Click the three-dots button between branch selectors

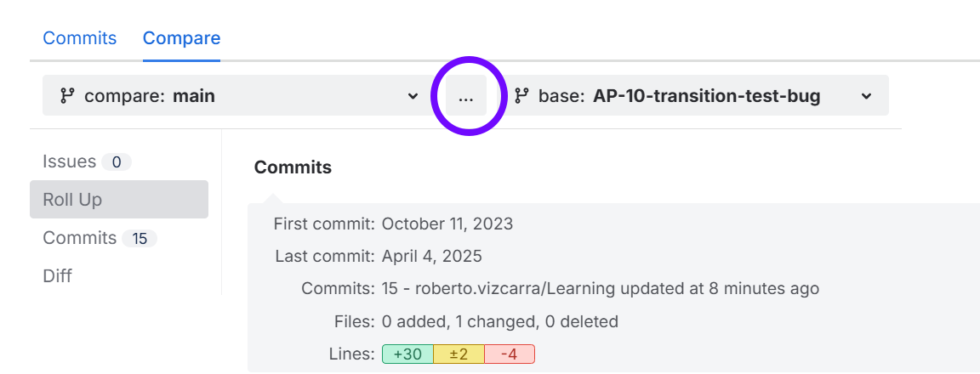tap(465, 96)
